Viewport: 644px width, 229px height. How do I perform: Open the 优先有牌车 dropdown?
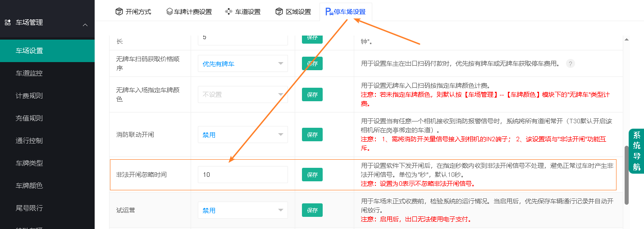click(243, 64)
